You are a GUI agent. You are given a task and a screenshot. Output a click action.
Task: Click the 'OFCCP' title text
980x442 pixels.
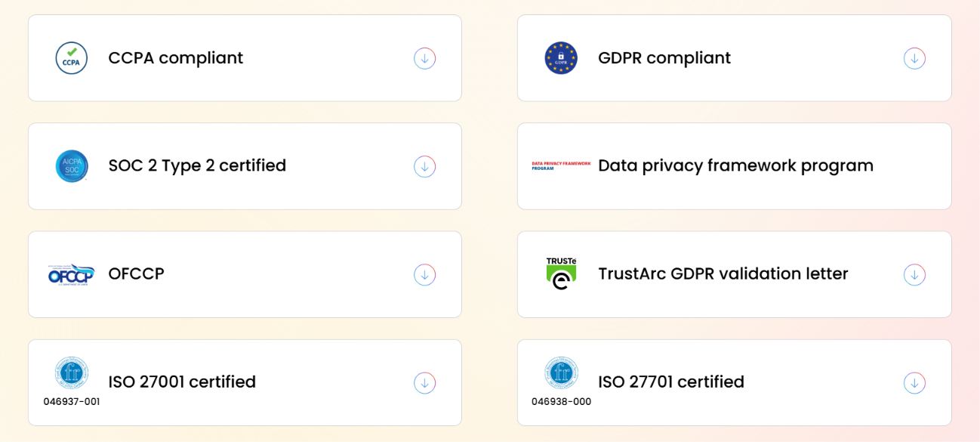tap(136, 274)
